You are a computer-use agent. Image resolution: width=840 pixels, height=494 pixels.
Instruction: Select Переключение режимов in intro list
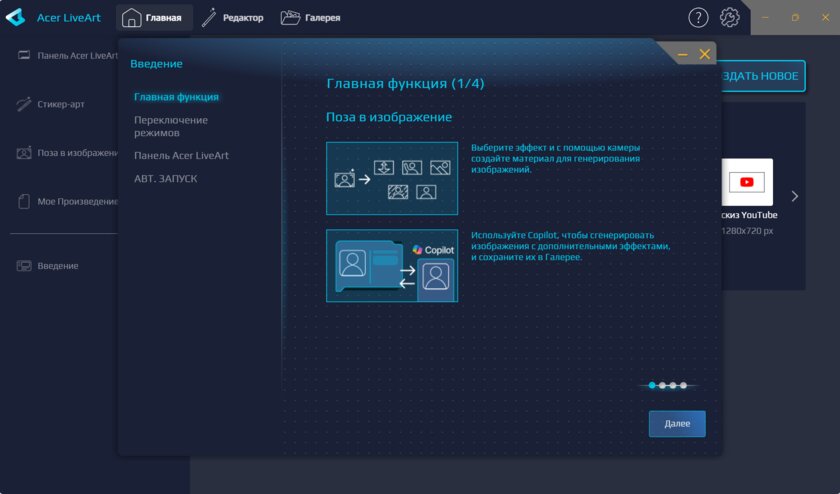pos(171,126)
